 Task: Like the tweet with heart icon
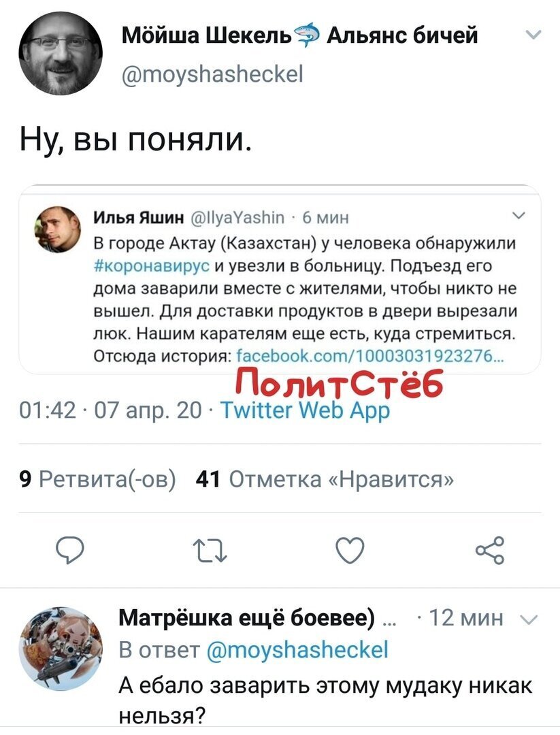click(350, 550)
